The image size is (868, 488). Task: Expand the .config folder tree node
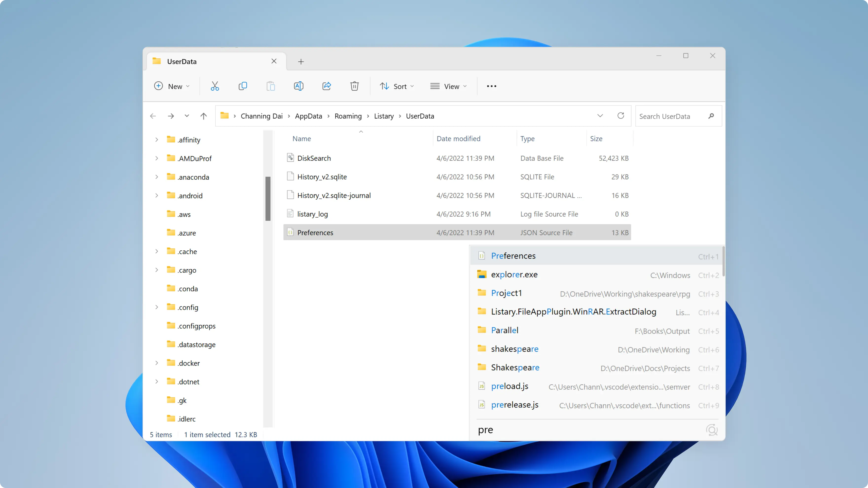pos(157,308)
